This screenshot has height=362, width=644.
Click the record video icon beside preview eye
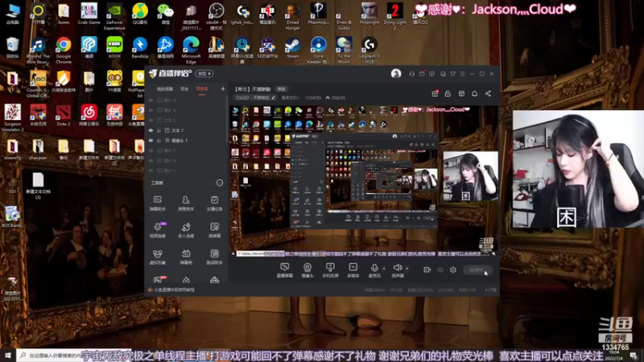click(427, 269)
